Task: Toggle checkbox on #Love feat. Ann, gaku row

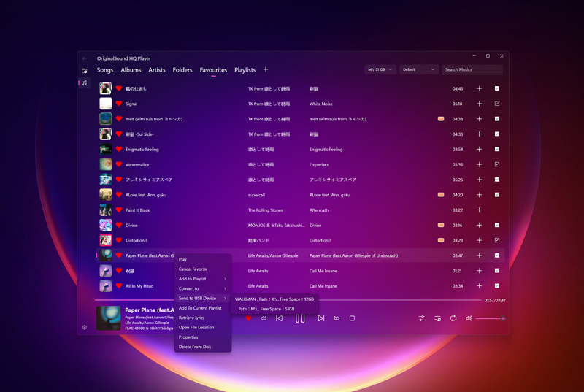Action: pos(497,195)
